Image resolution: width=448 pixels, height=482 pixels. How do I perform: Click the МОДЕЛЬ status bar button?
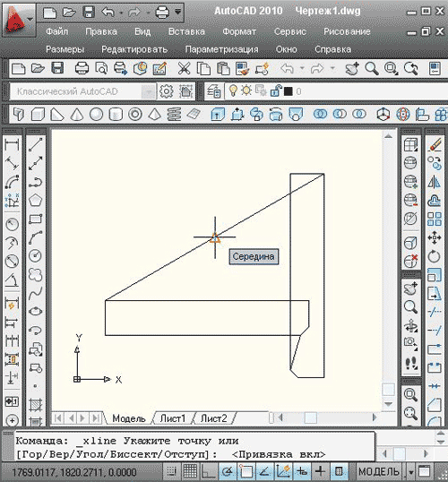(379, 471)
